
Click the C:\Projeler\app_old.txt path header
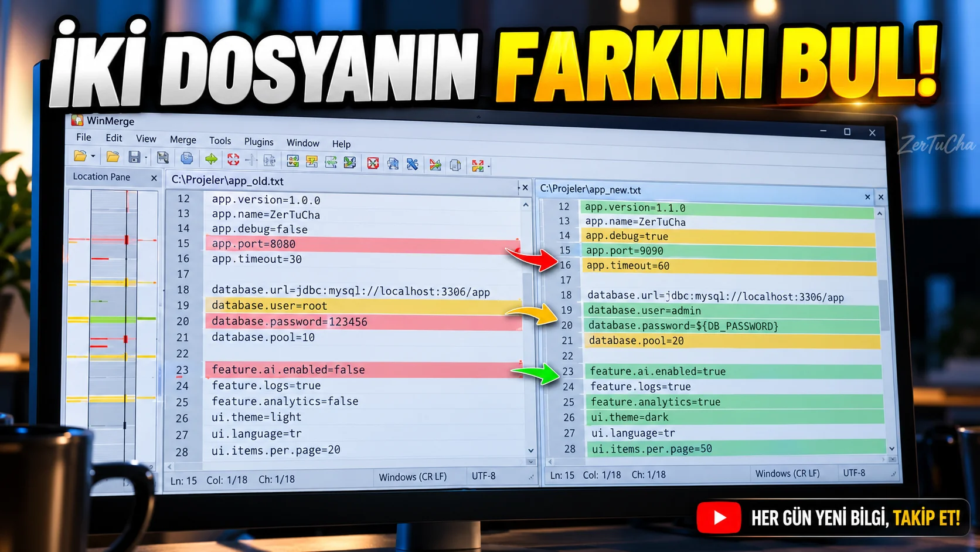coord(227,181)
